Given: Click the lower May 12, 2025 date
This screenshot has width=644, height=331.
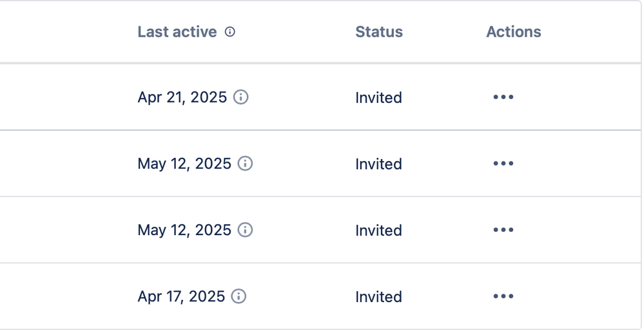Looking at the screenshot, I should (184, 230).
